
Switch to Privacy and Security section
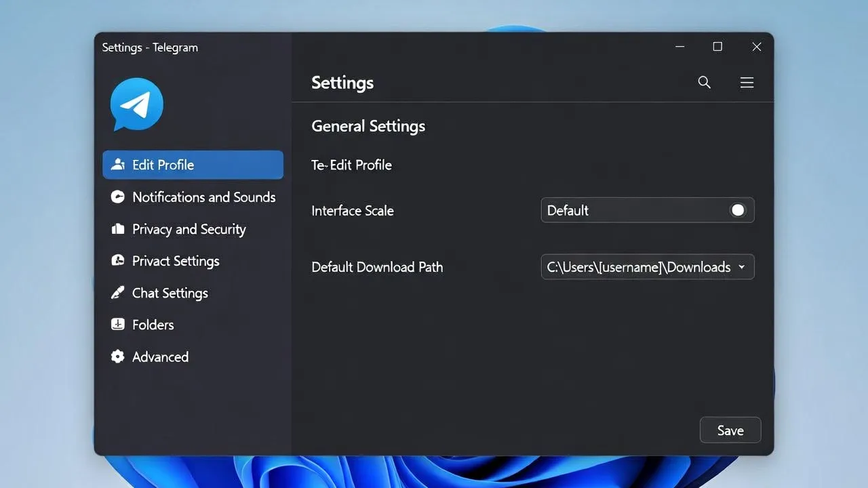click(x=189, y=229)
